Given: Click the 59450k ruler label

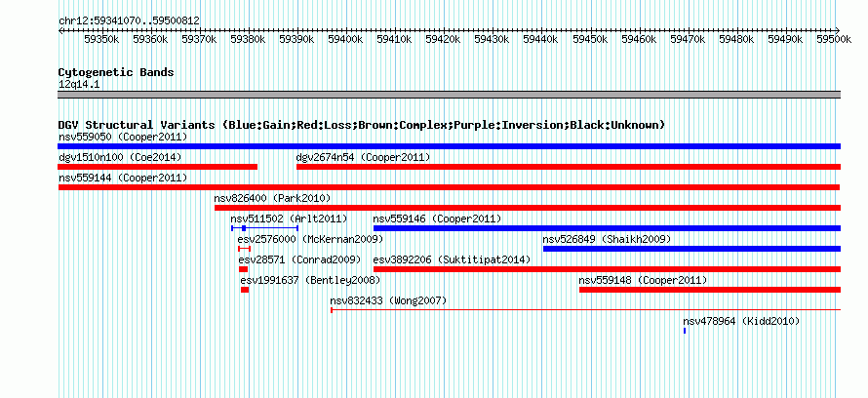Looking at the screenshot, I should [x=590, y=39].
